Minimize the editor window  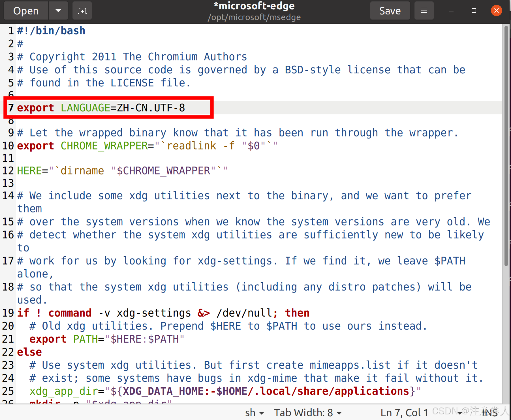(x=451, y=11)
